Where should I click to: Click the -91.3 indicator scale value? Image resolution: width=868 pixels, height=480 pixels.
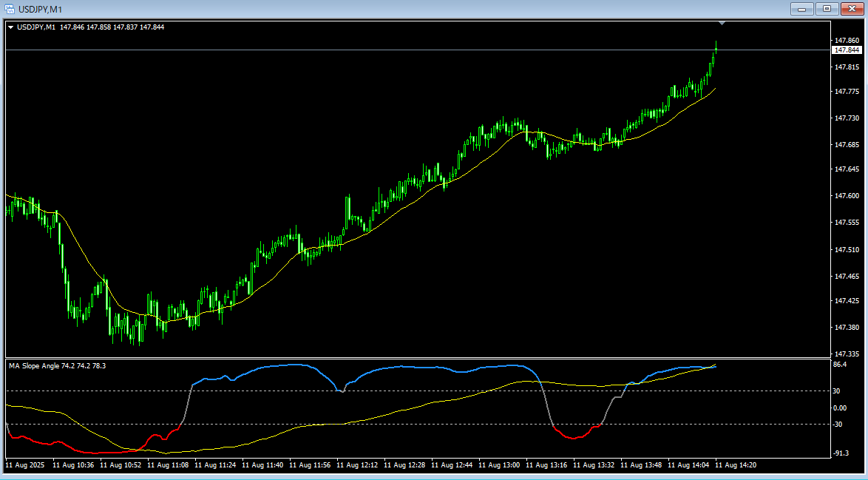[841, 453]
